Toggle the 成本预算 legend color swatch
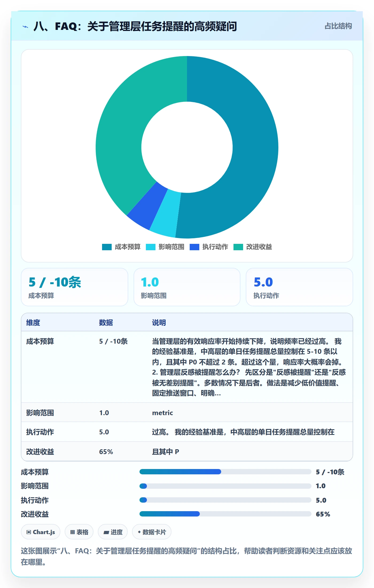This screenshot has height=588, width=374. (x=107, y=247)
